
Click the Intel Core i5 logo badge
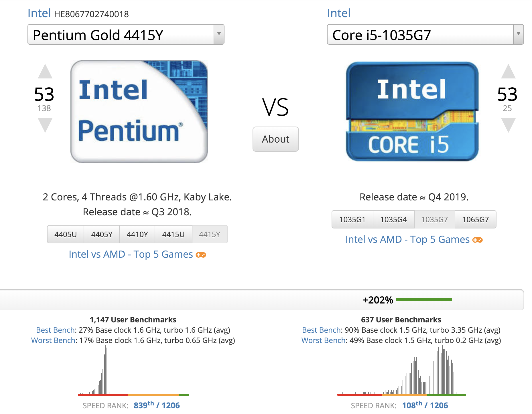(412, 112)
